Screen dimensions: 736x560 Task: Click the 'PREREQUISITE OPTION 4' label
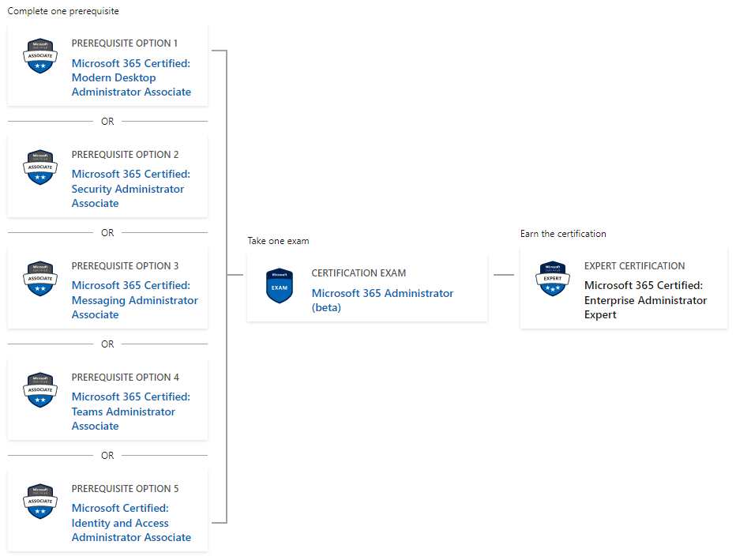(x=125, y=378)
